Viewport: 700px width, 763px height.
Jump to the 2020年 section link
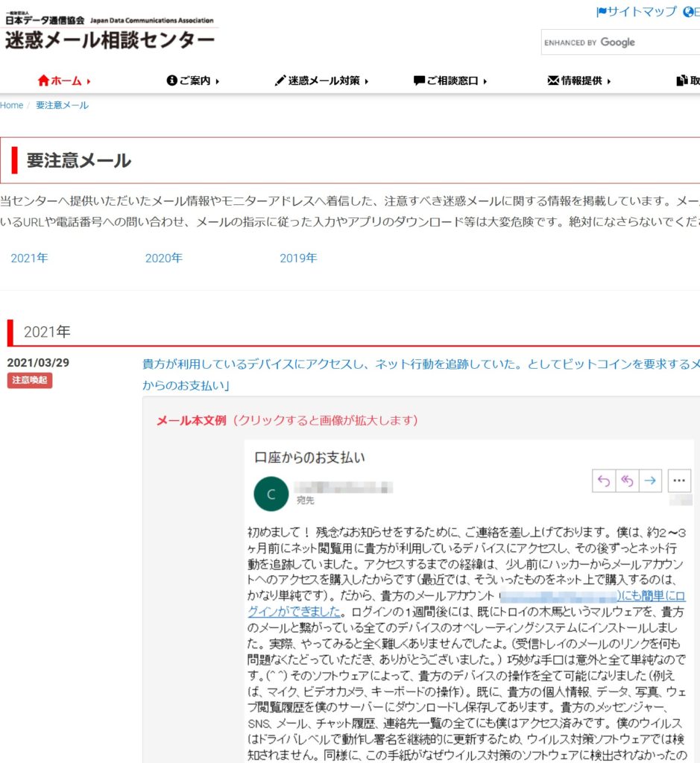point(163,258)
